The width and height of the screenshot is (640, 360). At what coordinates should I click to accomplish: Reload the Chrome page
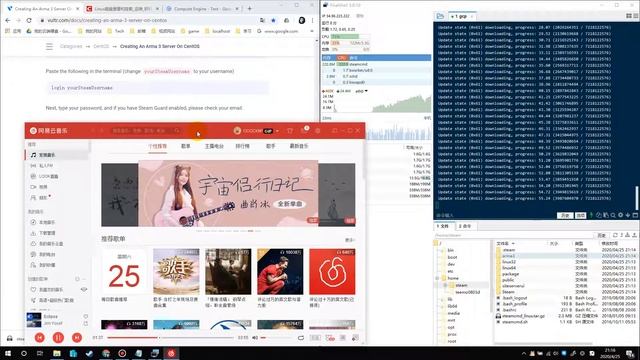click(29, 20)
